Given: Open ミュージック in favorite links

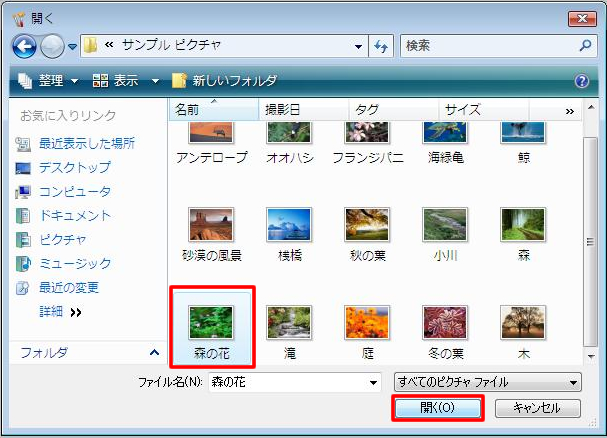Looking at the screenshot, I should [x=74, y=263].
